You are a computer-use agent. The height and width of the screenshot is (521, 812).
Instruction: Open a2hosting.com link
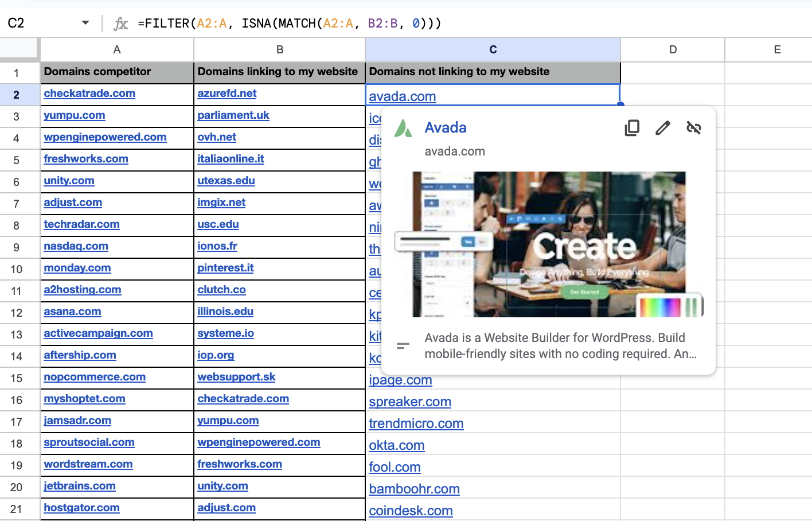pyautogui.click(x=83, y=290)
